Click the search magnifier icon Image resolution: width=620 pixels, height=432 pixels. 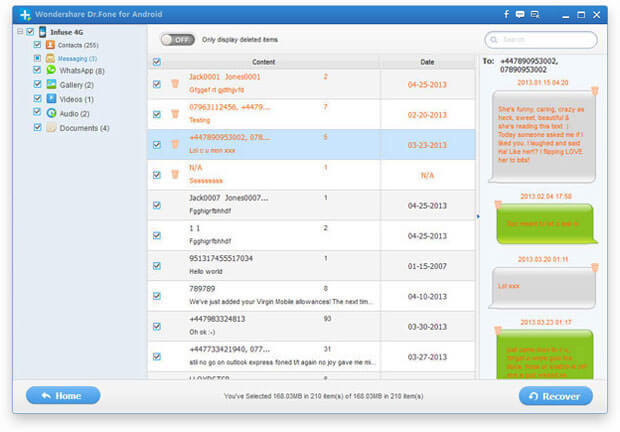pos(493,40)
